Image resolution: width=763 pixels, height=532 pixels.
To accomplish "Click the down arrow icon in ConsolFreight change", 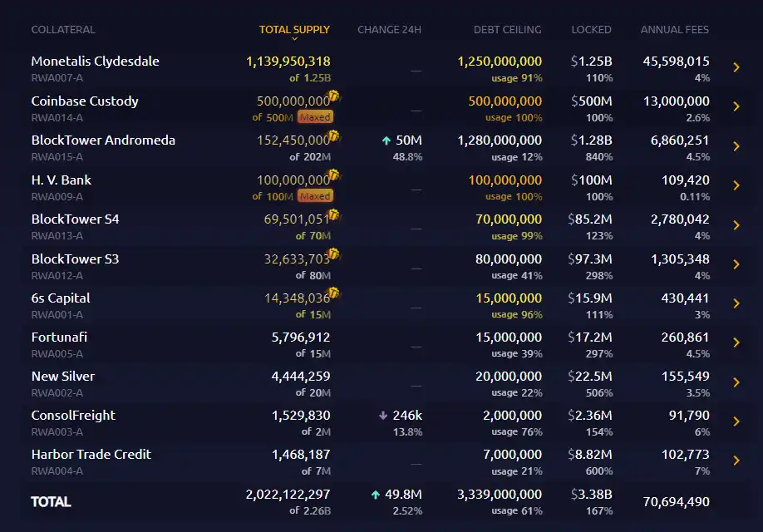I will tap(383, 415).
